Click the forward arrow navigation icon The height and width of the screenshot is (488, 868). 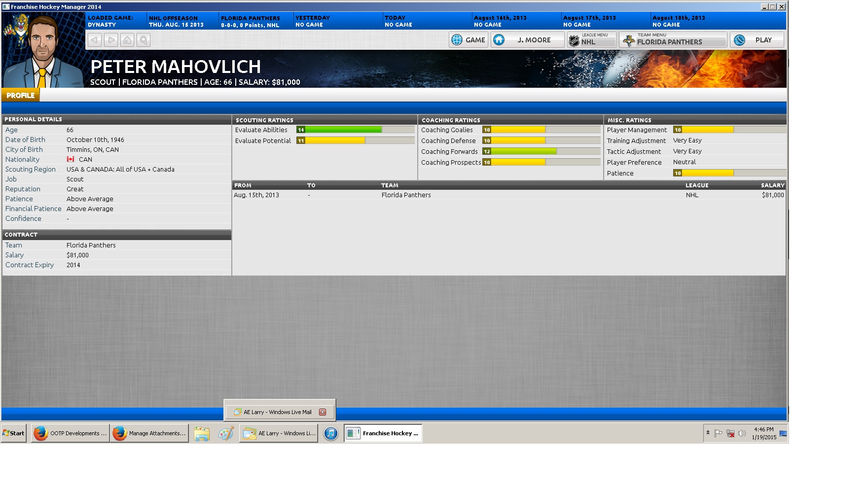point(111,40)
